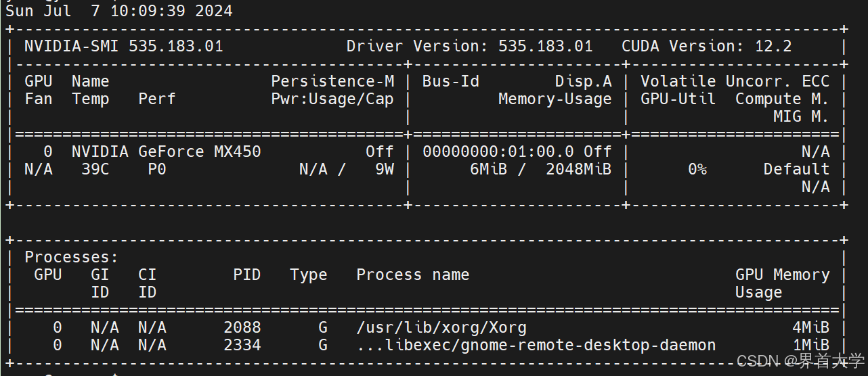Click the Process name column header
This screenshot has width=868, height=376.
pos(413,275)
